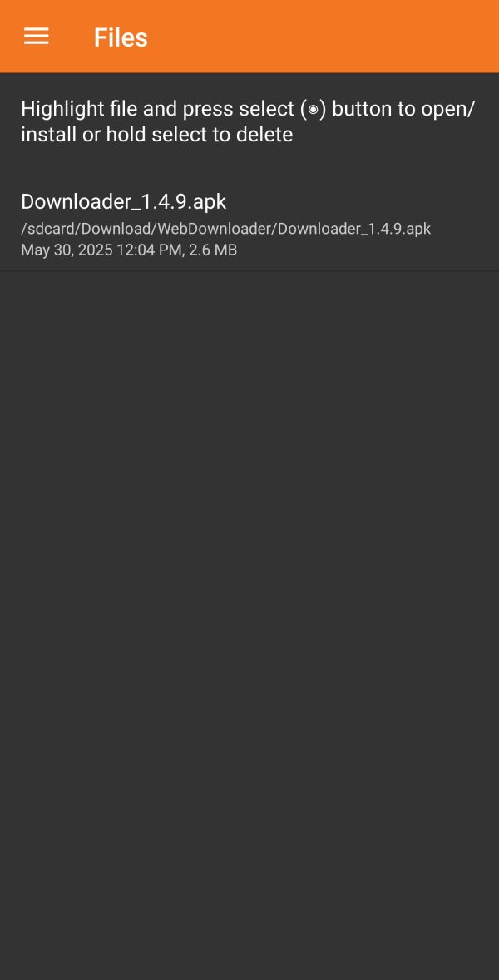Viewport: 499px width, 980px height.
Task: Click the divider line under the file entry
Action: click(x=249, y=270)
